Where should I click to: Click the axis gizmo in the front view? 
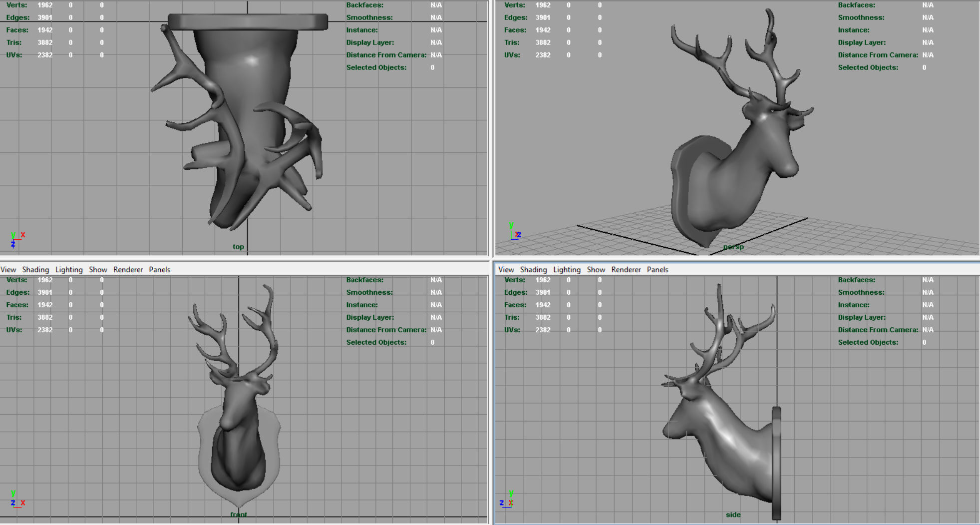[17, 500]
